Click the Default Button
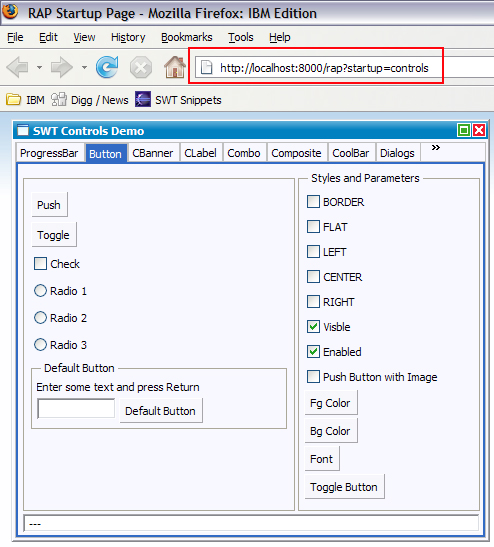 pos(161,411)
